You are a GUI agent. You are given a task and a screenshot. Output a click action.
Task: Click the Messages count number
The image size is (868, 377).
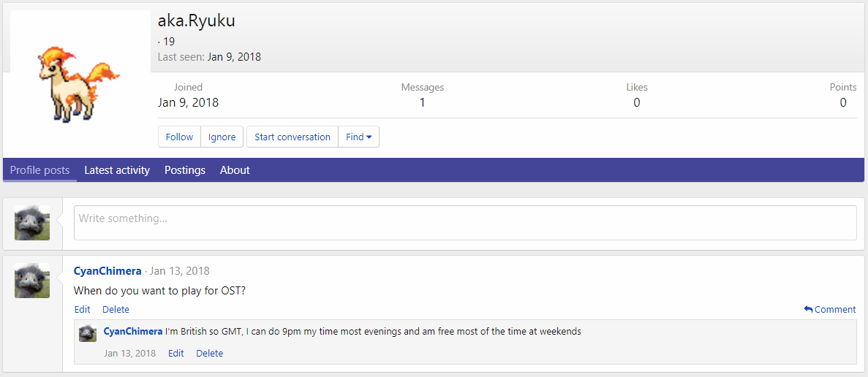(x=422, y=103)
